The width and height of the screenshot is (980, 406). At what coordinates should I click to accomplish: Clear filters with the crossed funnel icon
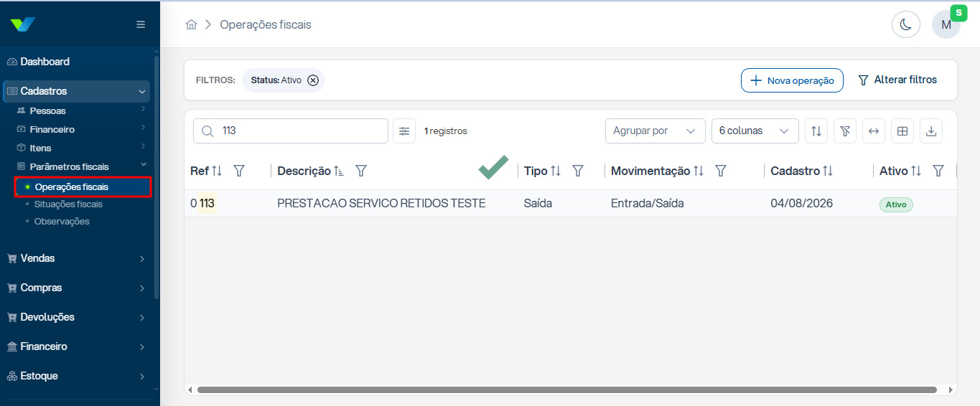[845, 131]
